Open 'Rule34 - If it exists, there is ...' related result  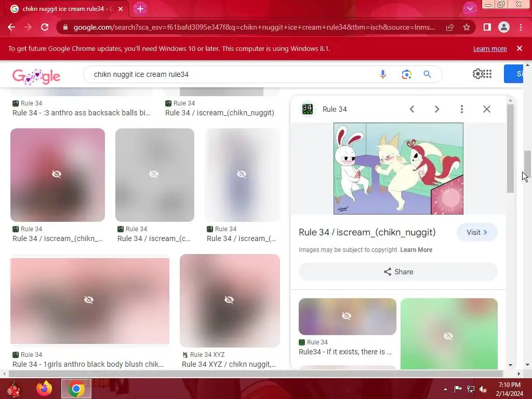[345, 352]
